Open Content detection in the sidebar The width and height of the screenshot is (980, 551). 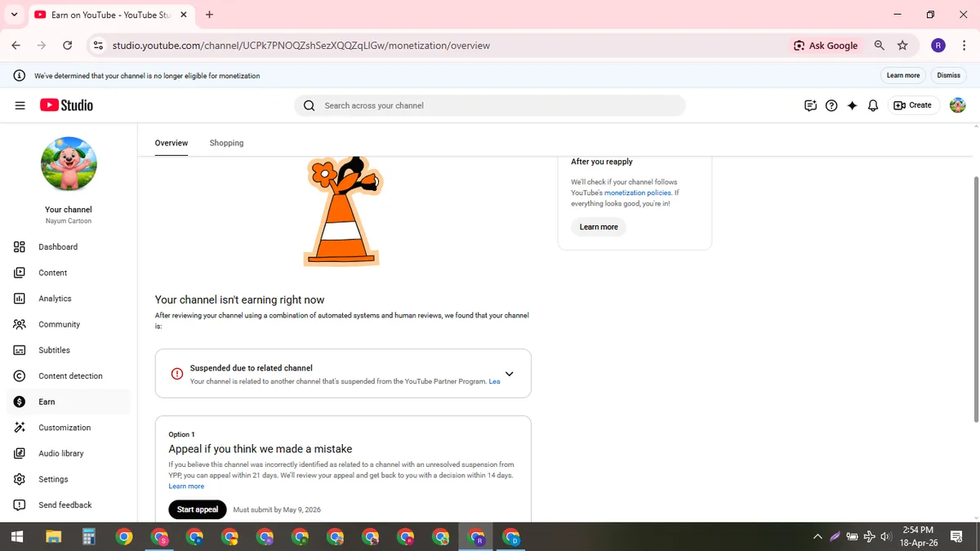(69, 376)
